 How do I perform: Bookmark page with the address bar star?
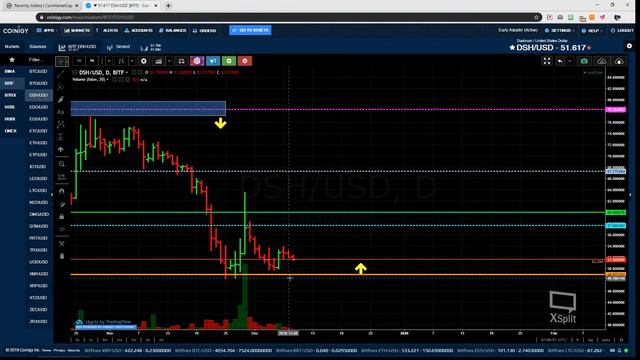click(536, 18)
